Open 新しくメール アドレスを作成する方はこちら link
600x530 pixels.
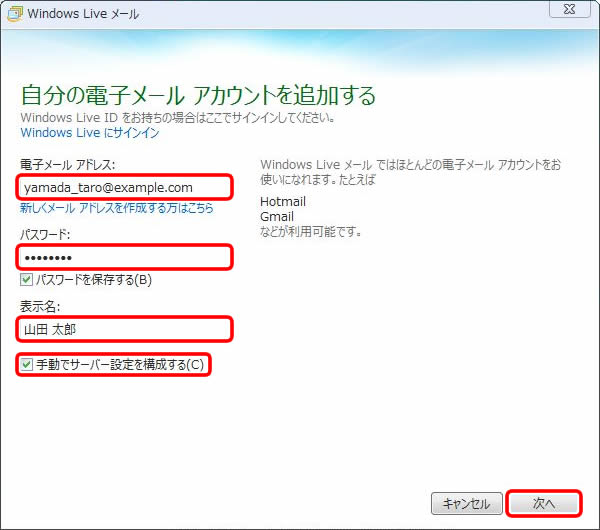tap(116, 209)
